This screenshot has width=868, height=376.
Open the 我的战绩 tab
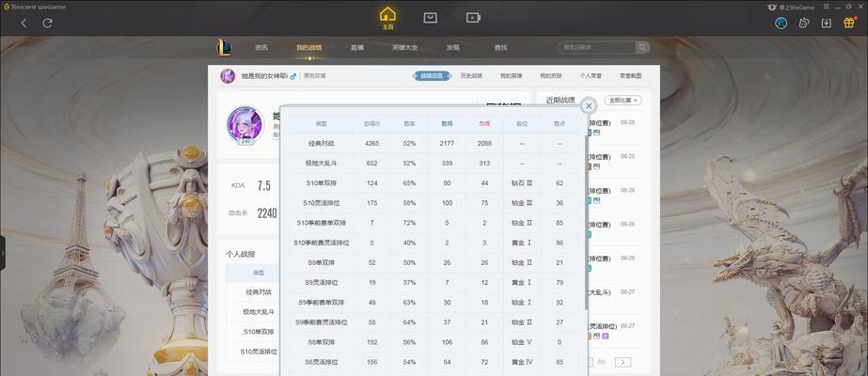308,48
